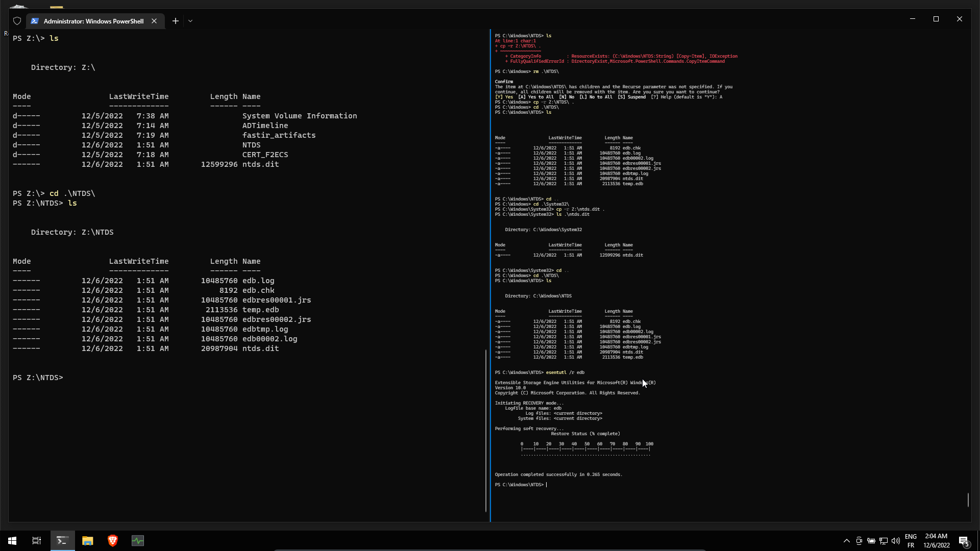Open the clock and calendar flyout
The width and height of the screenshot is (980, 551).
[x=936, y=541]
